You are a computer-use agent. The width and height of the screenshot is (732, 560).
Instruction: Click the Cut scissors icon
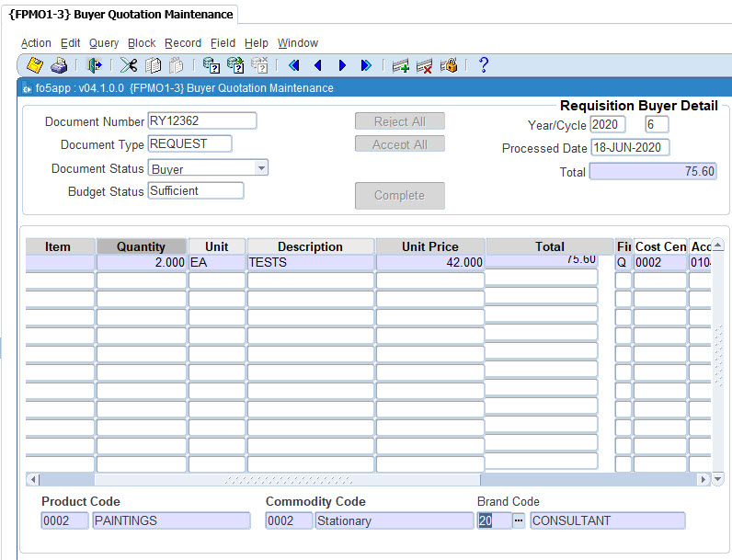point(129,65)
